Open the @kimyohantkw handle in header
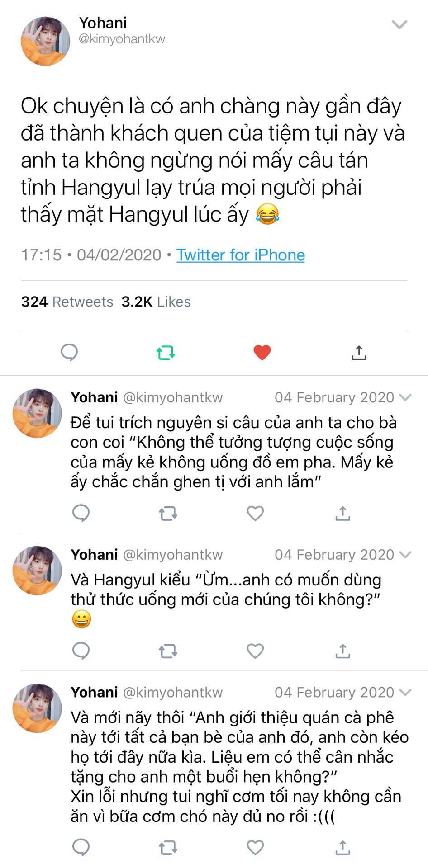Image resolution: width=428 pixels, height=868 pixels. 122,39
